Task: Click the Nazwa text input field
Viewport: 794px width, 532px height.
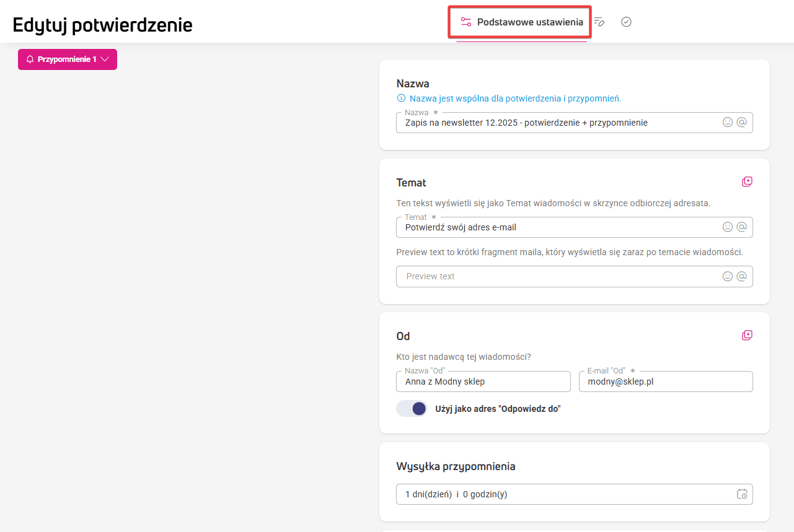Action: coord(558,123)
